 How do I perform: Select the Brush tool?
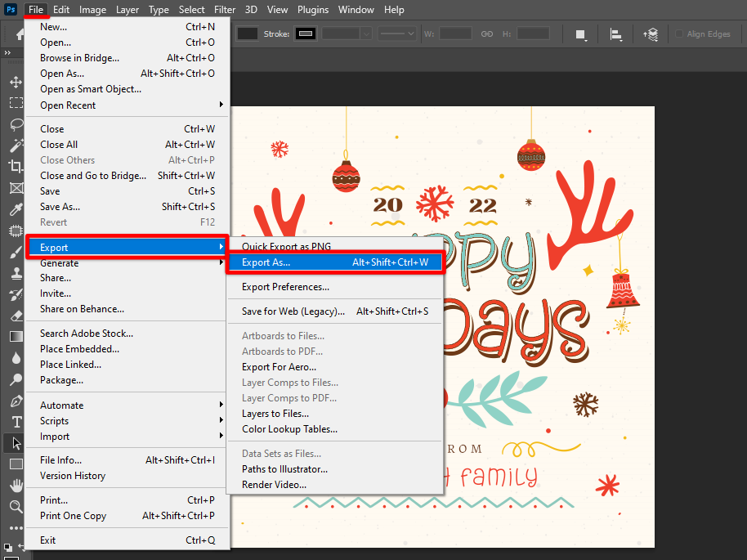click(16, 252)
